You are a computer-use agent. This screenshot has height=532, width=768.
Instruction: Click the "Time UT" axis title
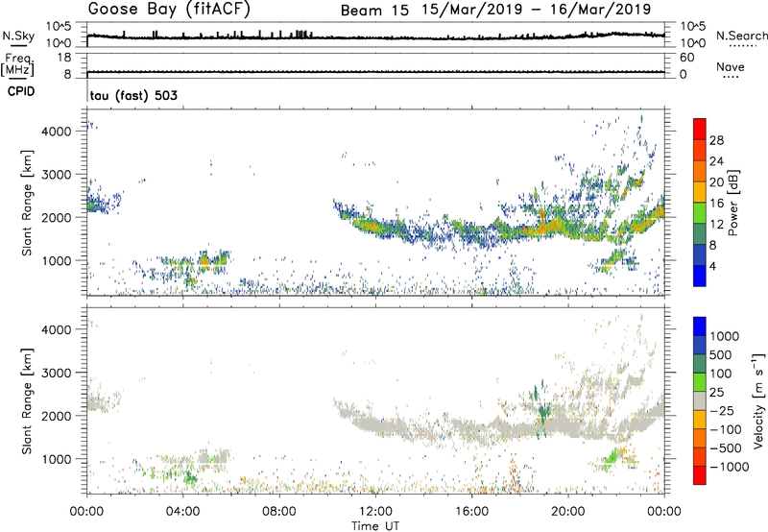375,526
